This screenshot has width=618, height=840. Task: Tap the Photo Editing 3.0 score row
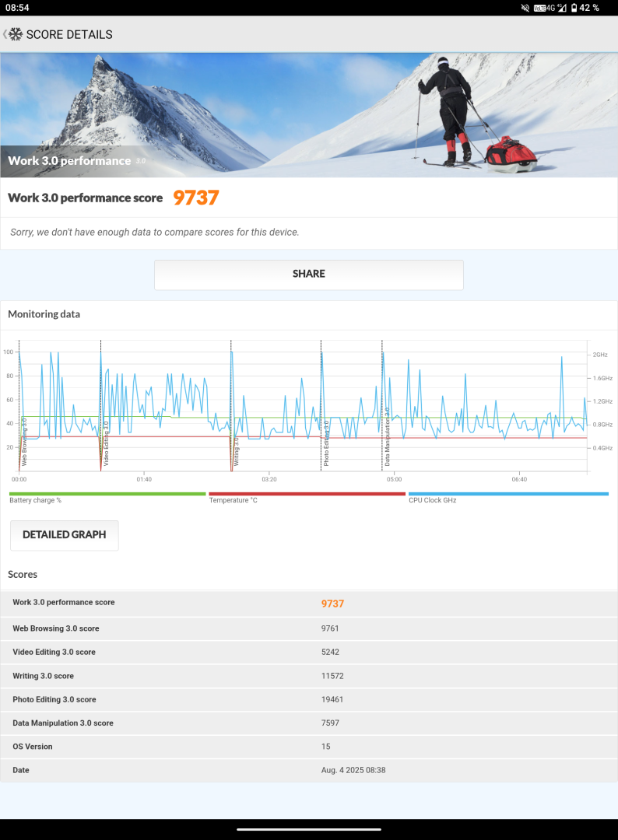click(309, 700)
